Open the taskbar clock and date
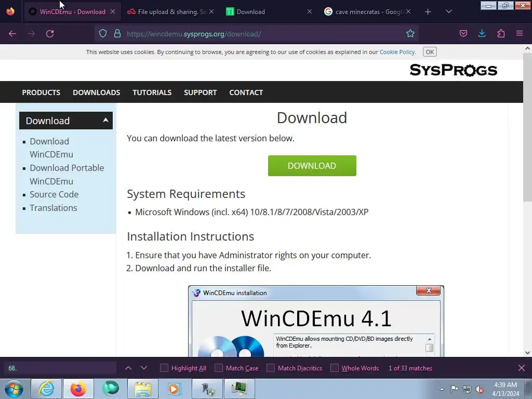This screenshot has width=532, height=399. [506, 389]
